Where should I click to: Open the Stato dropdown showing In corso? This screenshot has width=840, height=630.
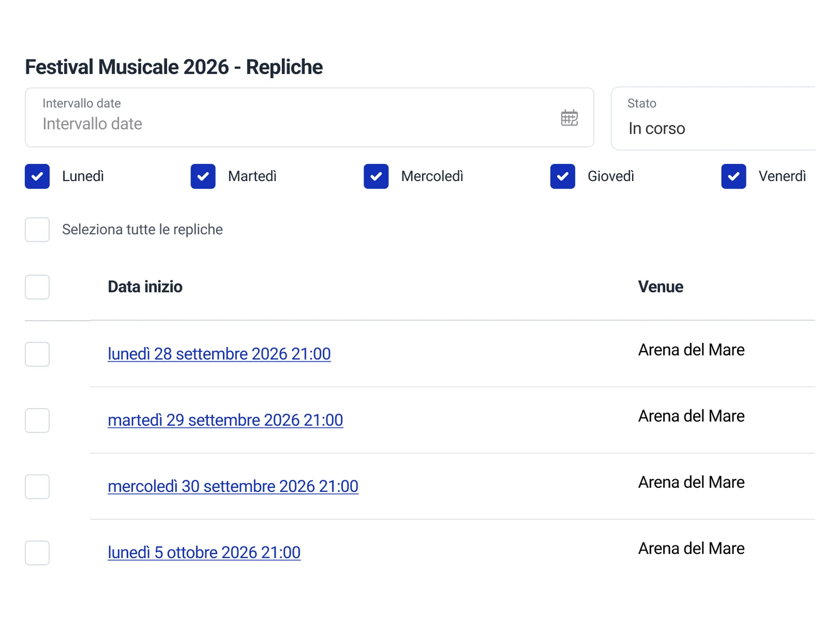pos(713,119)
